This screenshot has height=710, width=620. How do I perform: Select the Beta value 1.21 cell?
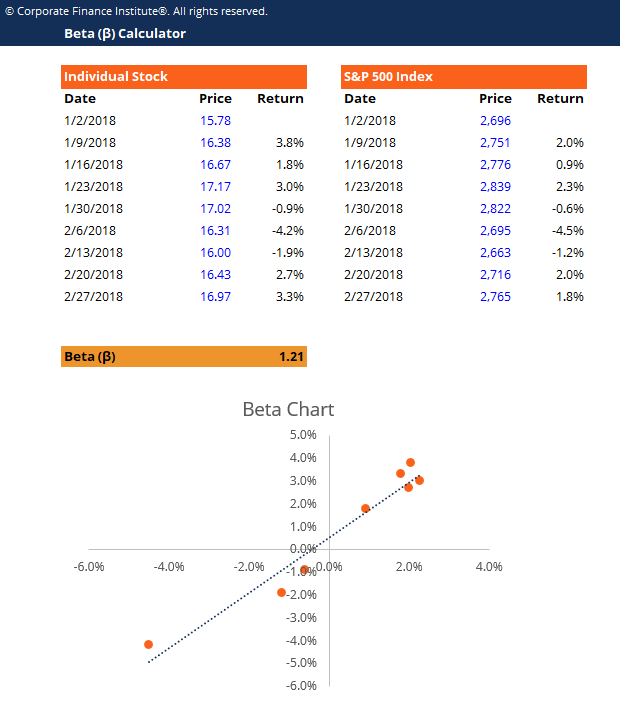(x=290, y=356)
